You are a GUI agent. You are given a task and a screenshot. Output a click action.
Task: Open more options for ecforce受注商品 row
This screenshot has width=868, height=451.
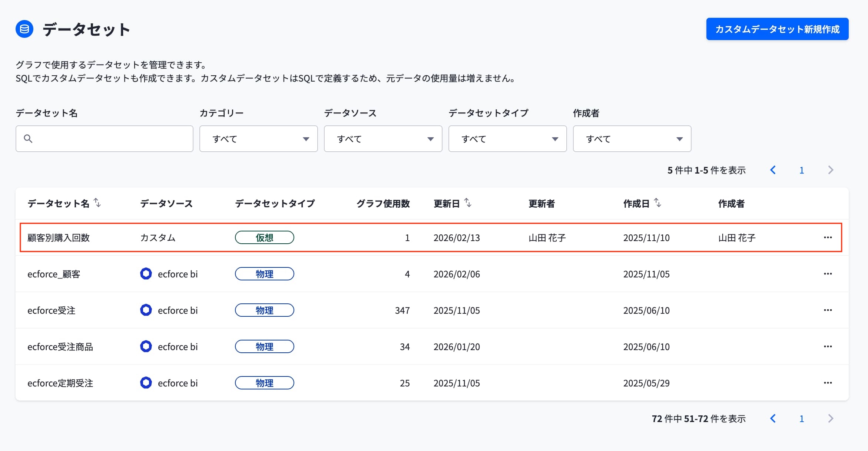pos(828,346)
